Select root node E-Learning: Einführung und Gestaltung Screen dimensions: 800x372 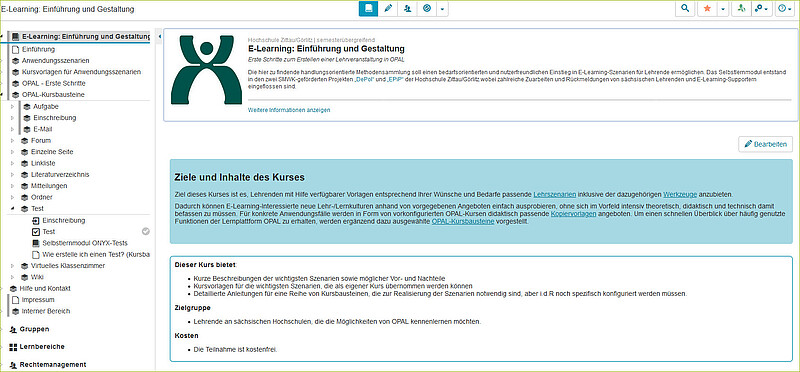[x=86, y=37]
